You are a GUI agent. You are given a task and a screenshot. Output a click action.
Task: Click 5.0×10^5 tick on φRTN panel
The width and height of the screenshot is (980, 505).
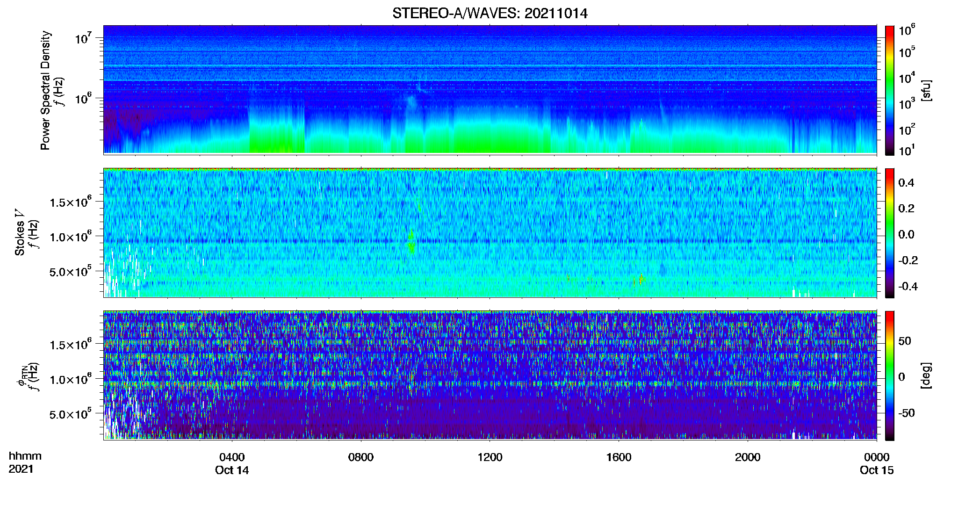(71, 414)
